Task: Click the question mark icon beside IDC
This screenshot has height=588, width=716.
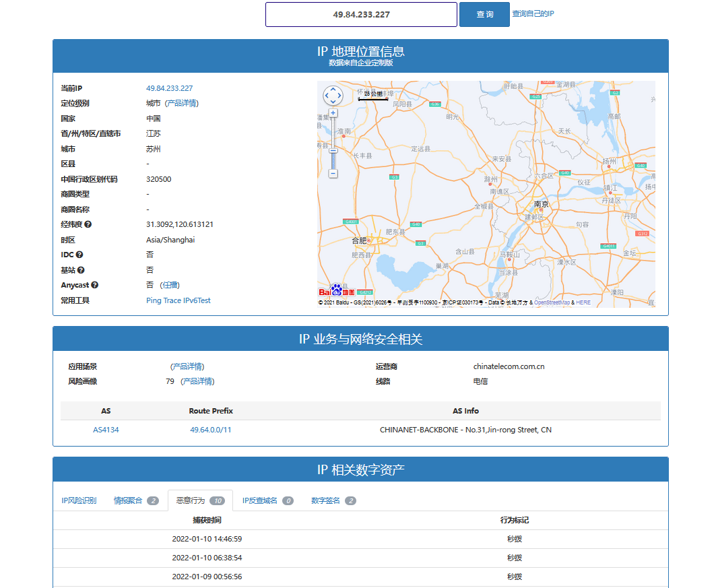Action: tap(79, 255)
